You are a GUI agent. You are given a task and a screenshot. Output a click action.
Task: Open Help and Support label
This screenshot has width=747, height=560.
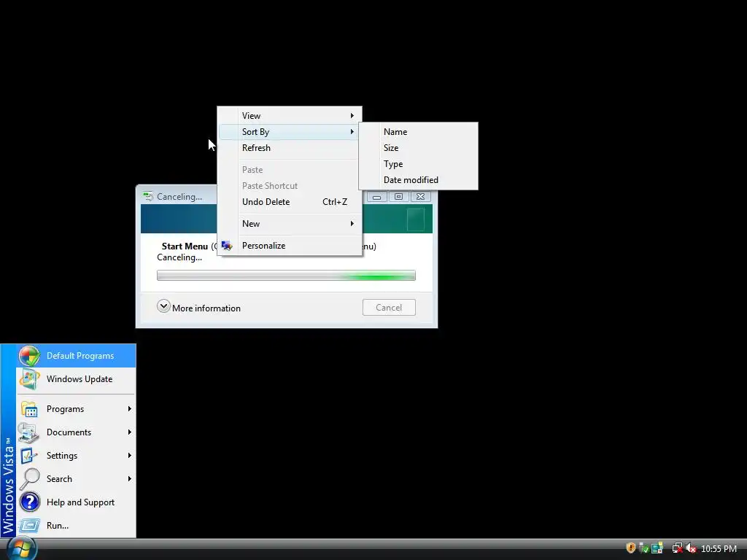[80, 502]
